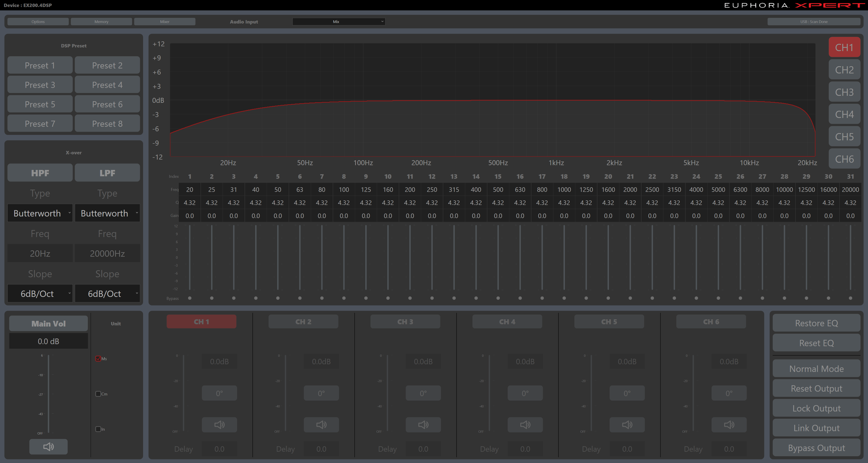Mute the Main Vol speaker icon
This screenshot has height=463, width=868.
[x=48, y=447]
